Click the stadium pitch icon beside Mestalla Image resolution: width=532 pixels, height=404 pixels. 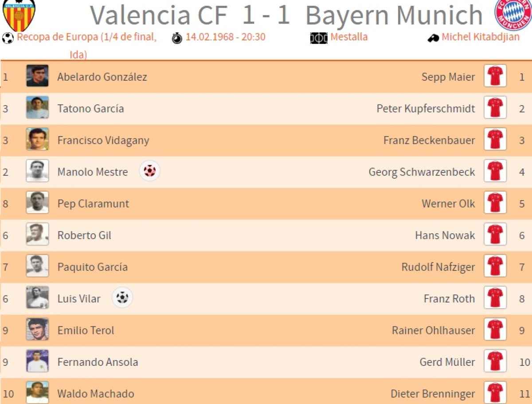click(319, 38)
